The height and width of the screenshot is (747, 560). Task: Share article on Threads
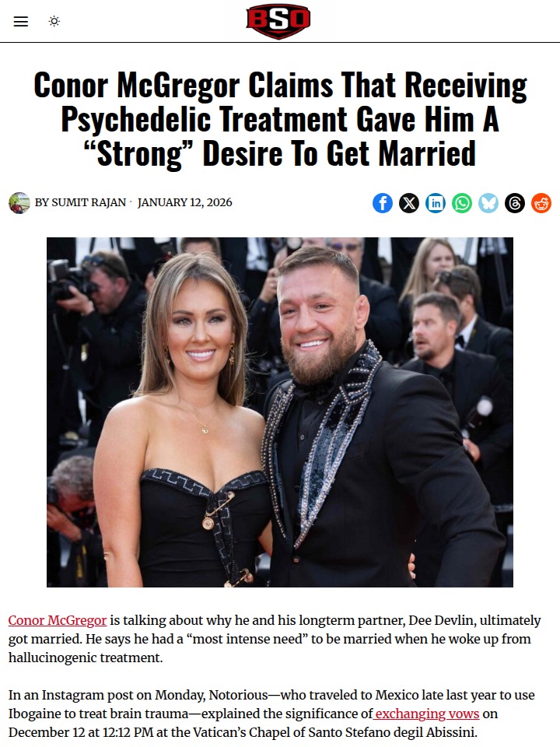[x=515, y=203]
